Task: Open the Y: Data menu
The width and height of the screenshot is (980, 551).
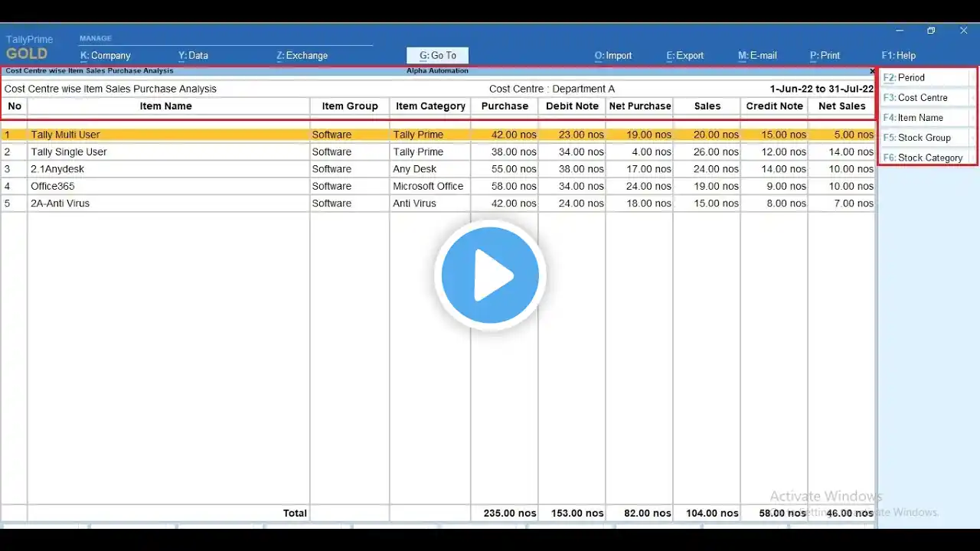Action: coord(193,55)
